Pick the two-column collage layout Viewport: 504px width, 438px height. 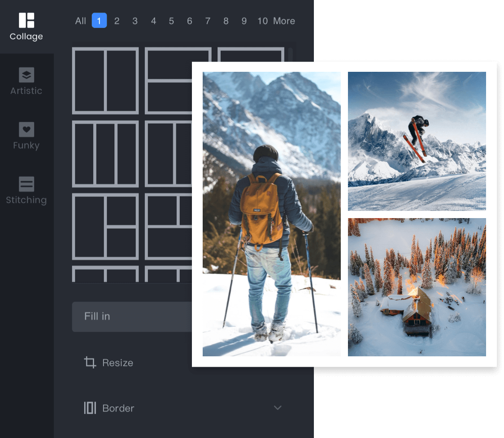105,81
